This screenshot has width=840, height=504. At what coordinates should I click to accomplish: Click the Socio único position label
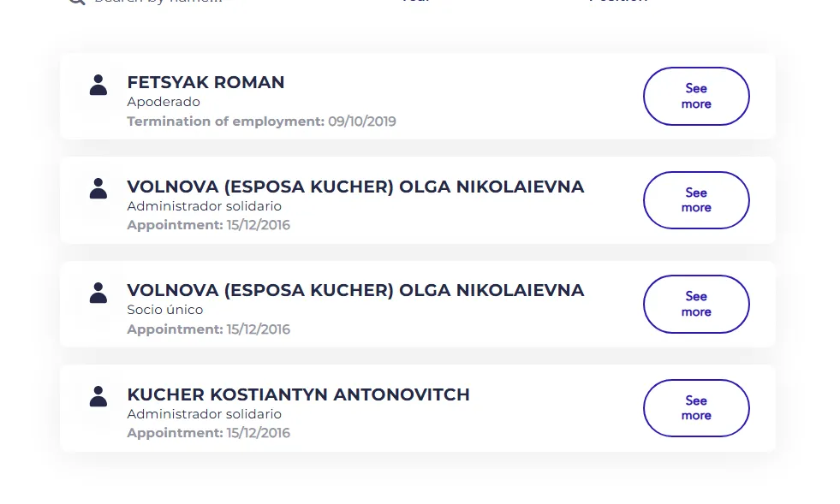(165, 310)
